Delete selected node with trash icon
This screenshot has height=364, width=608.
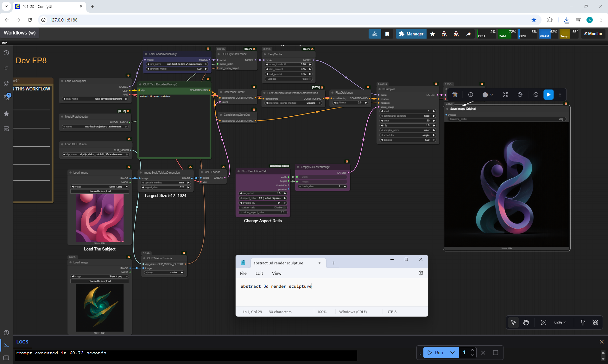(x=455, y=95)
